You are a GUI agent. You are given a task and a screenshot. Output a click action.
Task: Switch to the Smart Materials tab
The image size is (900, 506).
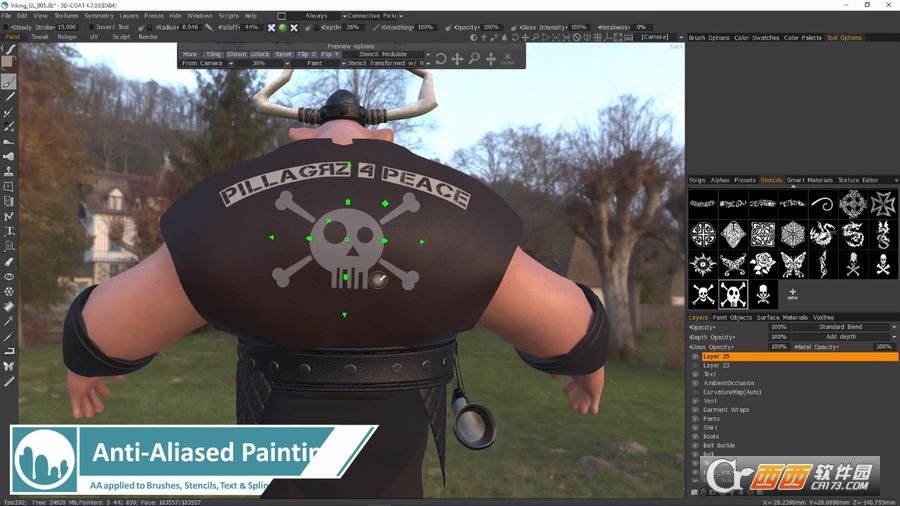point(809,180)
